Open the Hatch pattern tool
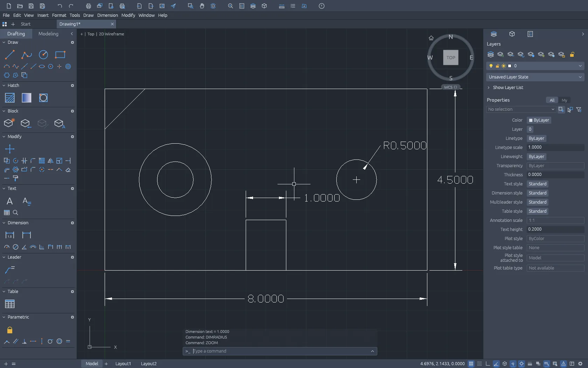Screen dimensions: 588x368 (x=10, y=98)
